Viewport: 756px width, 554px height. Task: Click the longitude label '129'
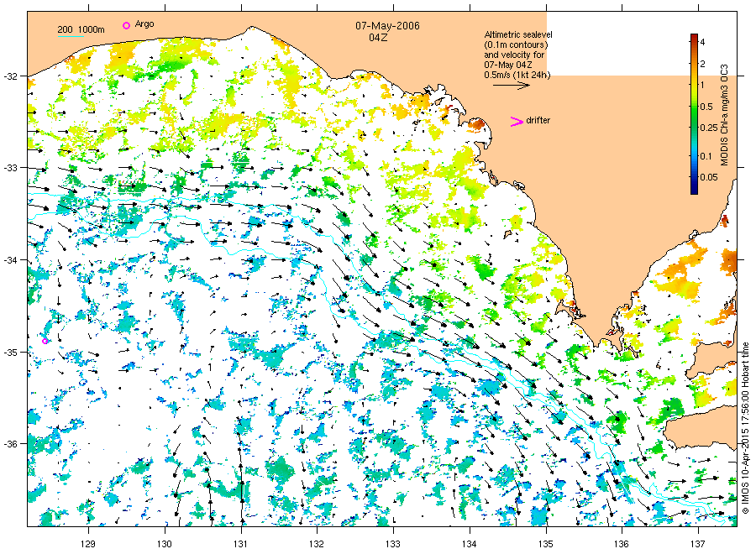click(88, 544)
